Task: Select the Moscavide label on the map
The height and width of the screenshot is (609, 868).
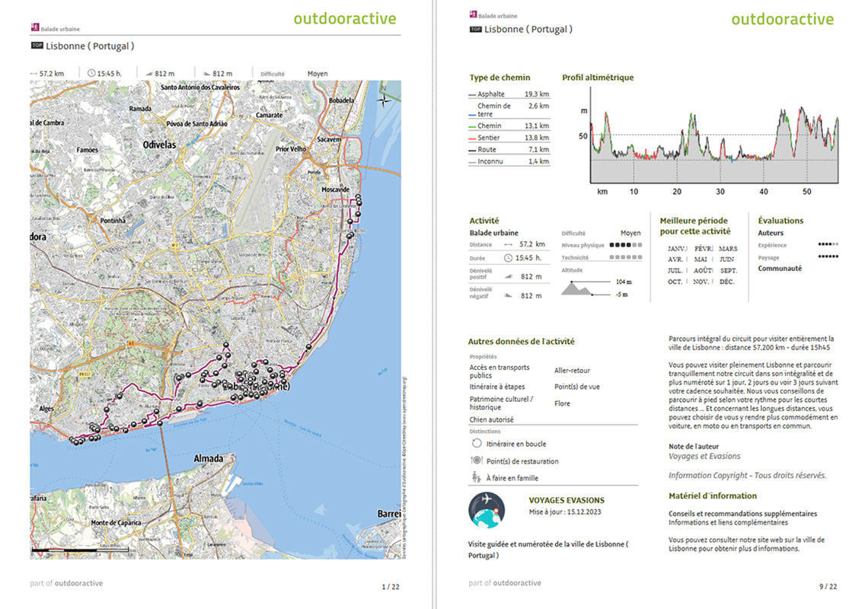Action: click(336, 190)
